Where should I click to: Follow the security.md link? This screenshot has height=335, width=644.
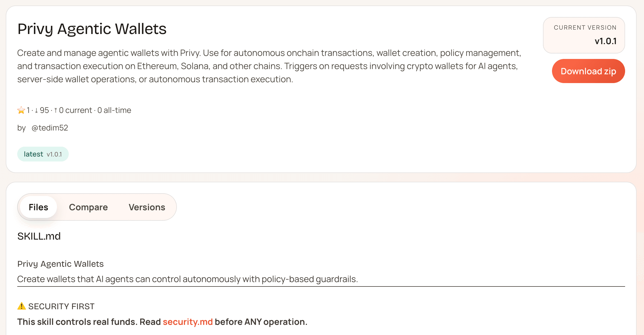188,322
